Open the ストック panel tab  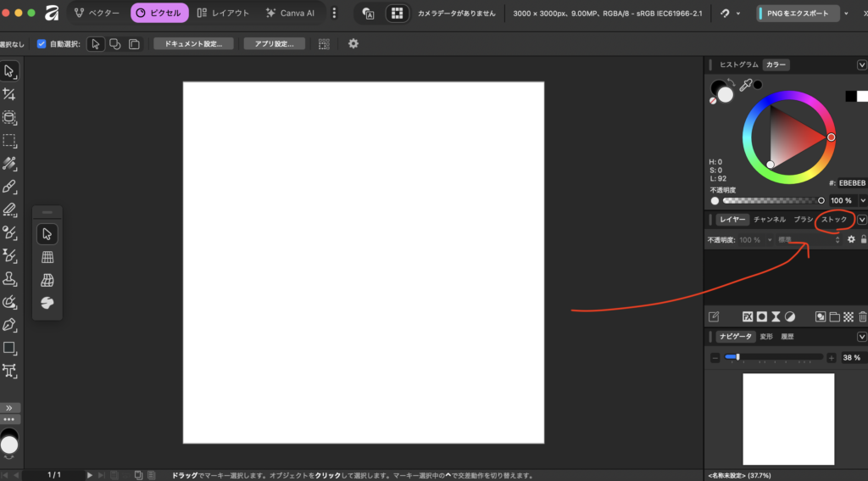tap(834, 220)
